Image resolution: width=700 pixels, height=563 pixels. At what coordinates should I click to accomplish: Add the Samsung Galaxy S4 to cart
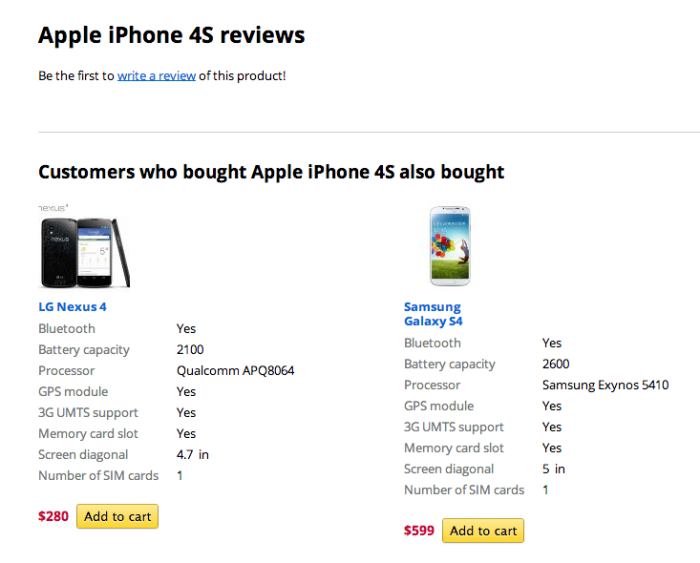(483, 531)
